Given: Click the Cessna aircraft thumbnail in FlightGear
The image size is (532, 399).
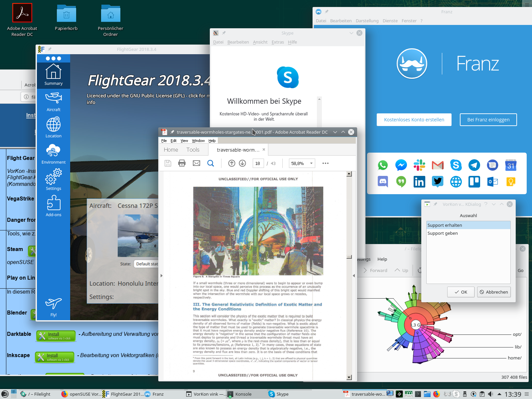Looking at the screenshot, I should click(138, 235).
